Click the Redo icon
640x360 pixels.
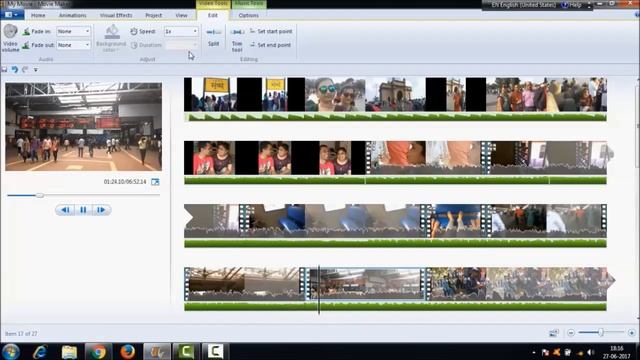click(x=25, y=70)
